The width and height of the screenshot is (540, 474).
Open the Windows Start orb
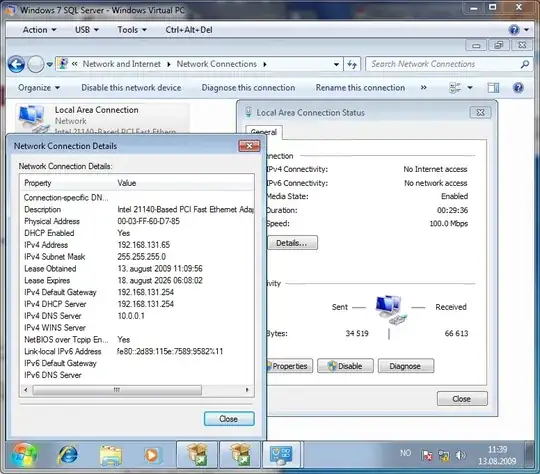tap(24, 455)
